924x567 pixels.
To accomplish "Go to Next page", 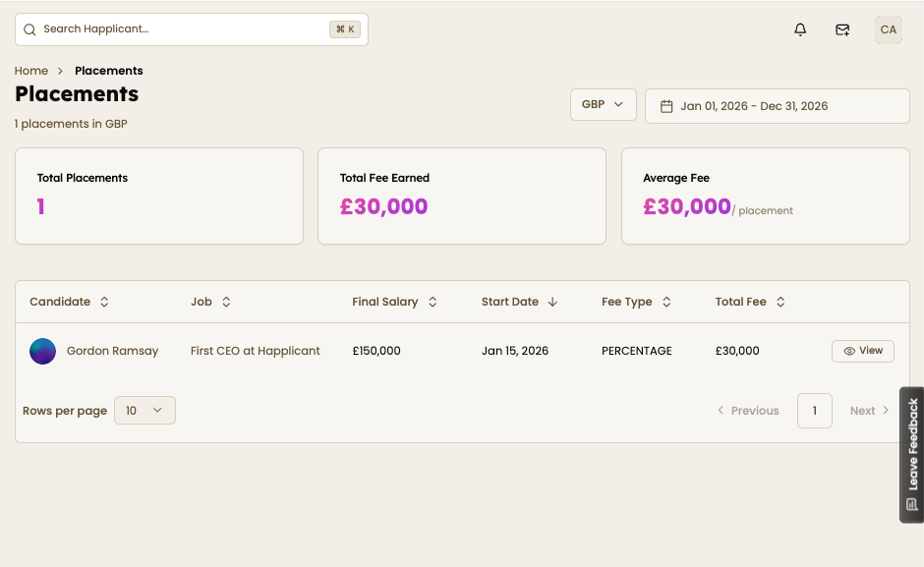I will point(869,411).
